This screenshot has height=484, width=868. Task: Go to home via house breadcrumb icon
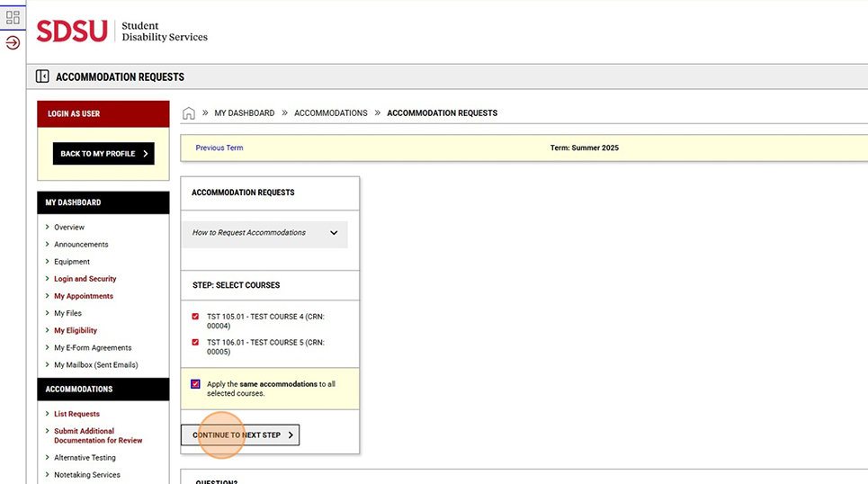click(189, 113)
